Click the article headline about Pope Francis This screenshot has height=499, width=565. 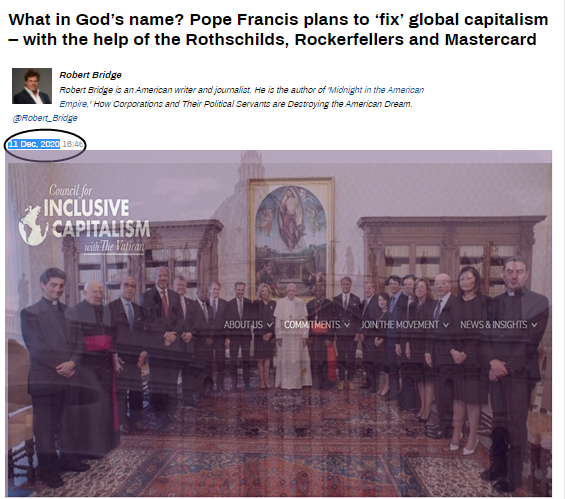point(278,30)
